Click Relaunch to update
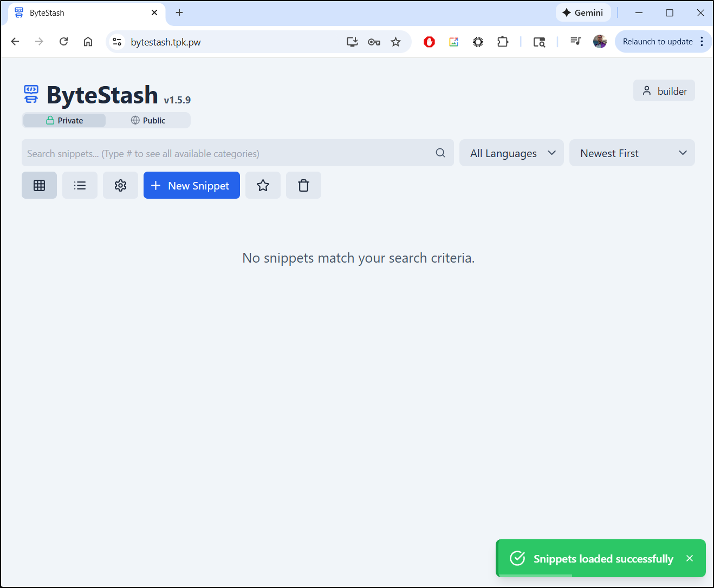714x588 pixels. [658, 41]
